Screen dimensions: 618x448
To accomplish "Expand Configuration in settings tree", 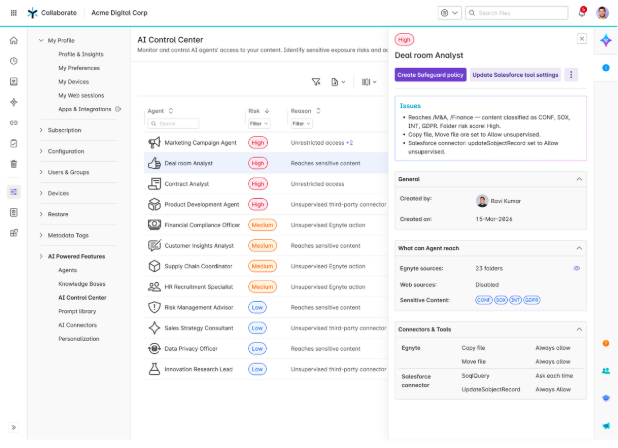I will pyautogui.click(x=41, y=151).
